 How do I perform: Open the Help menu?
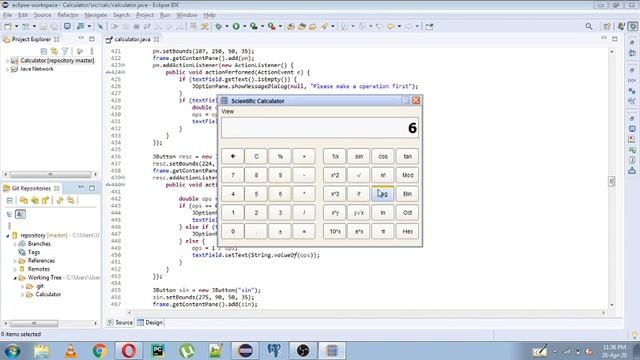point(209,15)
